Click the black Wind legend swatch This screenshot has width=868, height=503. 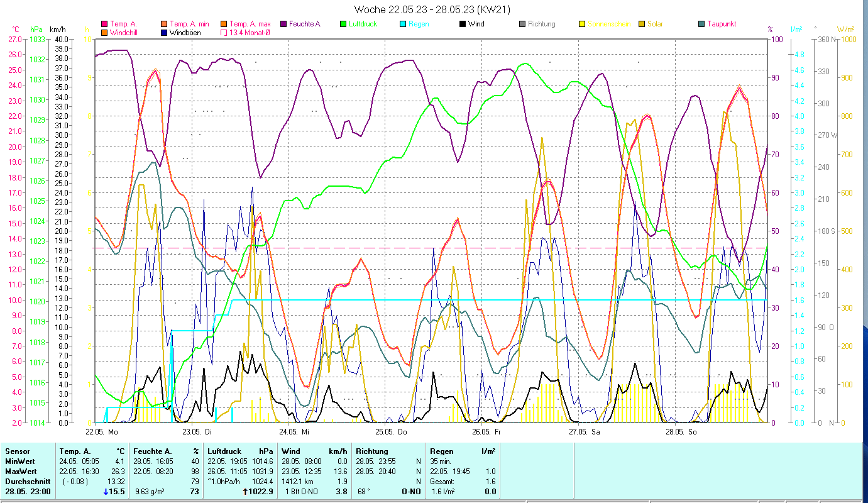coord(463,24)
